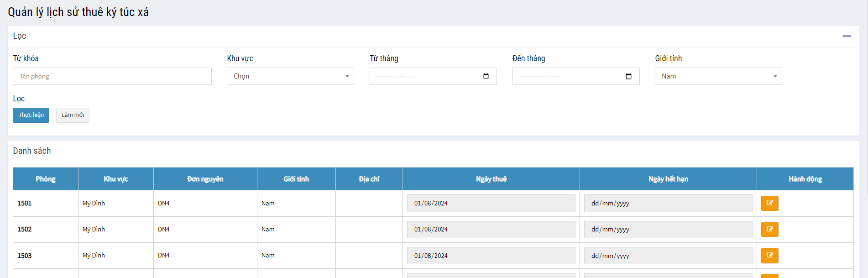Focus the Tên phòng keyword input

pos(112,76)
